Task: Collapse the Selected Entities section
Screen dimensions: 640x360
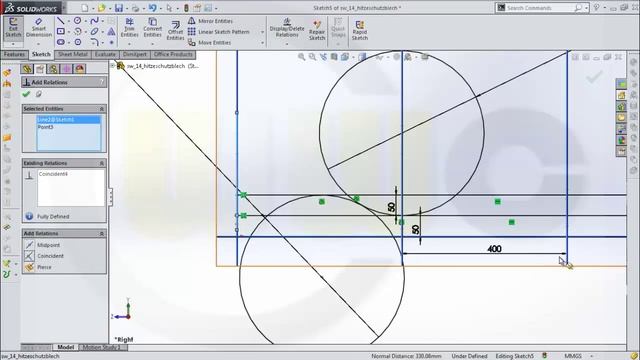Action: [102, 109]
